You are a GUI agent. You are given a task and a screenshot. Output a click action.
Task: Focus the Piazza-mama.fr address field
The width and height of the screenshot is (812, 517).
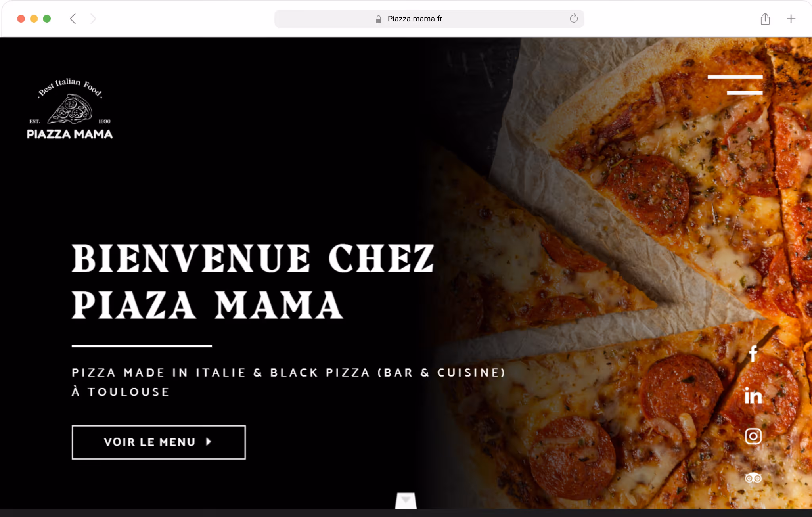pos(429,19)
